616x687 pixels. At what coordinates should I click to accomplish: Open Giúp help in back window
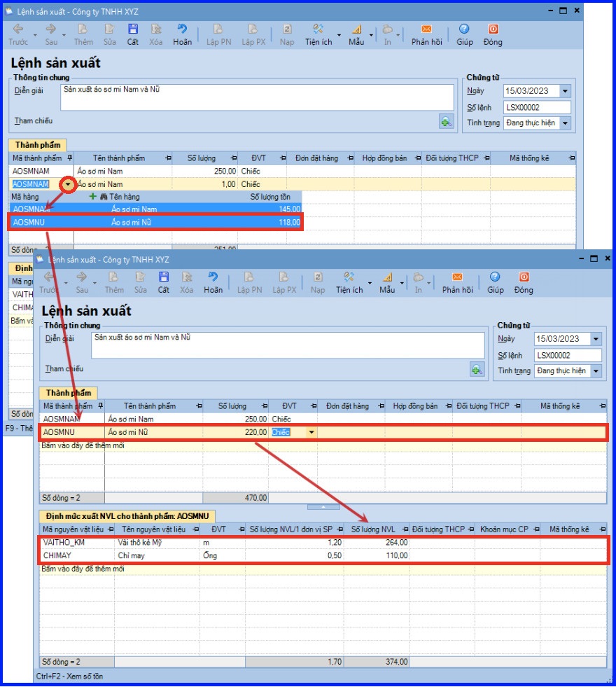(464, 29)
